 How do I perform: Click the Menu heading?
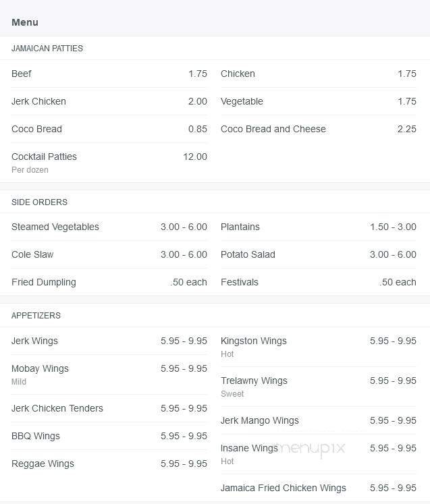click(x=25, y=22)
